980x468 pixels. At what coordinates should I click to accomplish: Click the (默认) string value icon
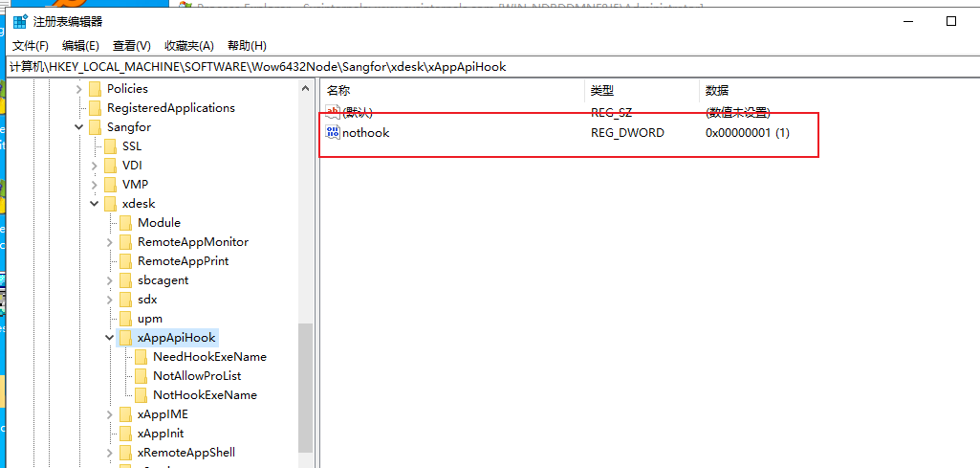333,113
